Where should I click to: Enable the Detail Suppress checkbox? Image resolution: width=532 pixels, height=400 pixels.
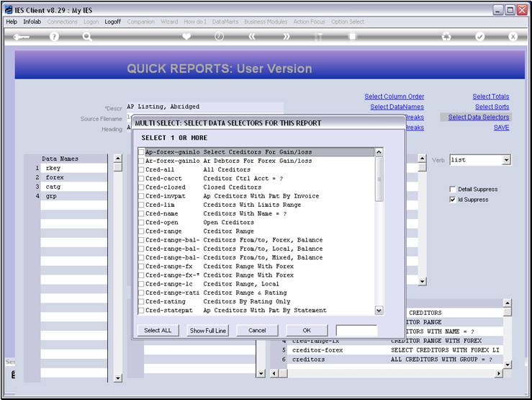tap(452, 189)
